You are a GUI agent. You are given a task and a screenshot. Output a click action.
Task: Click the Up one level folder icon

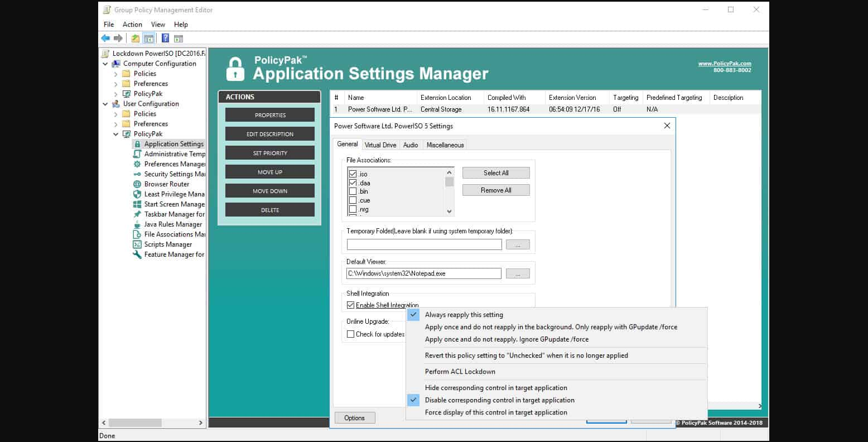pos(136,38)
